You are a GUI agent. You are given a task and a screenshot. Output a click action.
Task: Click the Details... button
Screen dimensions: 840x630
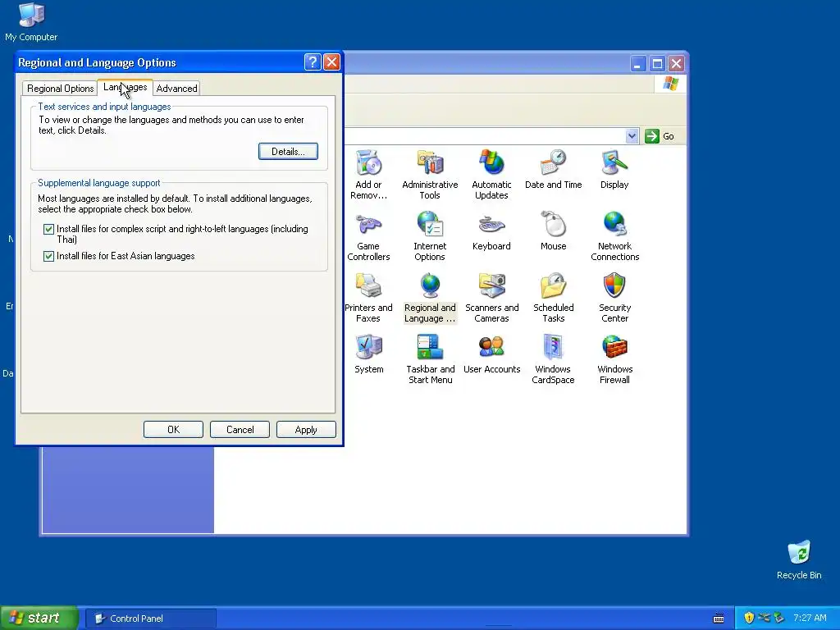pyautogui.click(x=288, y=152)
